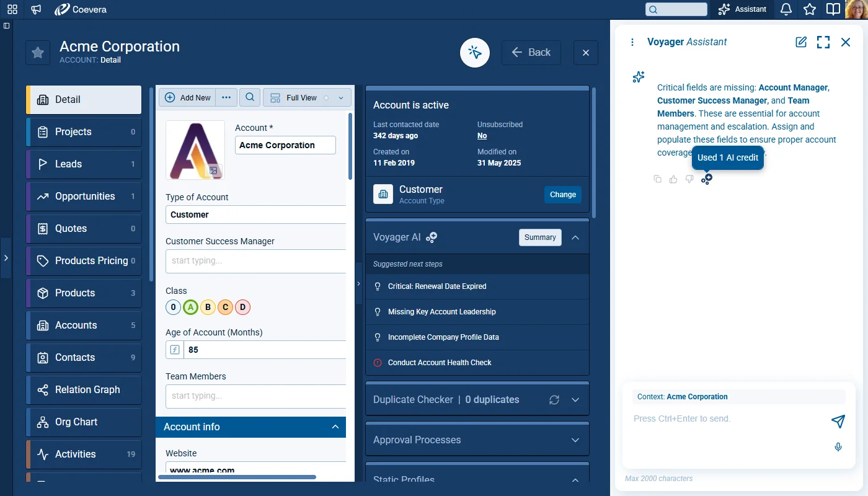The width and height of the screenshot is (868, 496).
Task: Search within the account form
Action: [250, 97]
